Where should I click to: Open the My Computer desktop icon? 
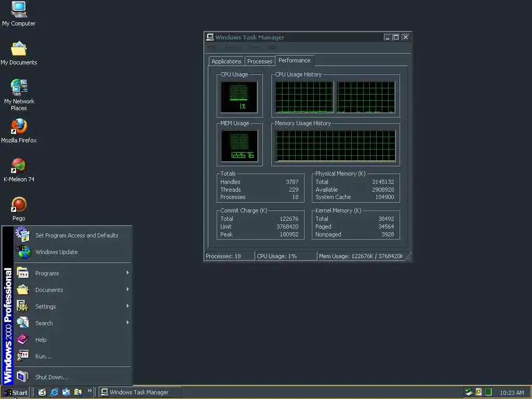[19, 9]
